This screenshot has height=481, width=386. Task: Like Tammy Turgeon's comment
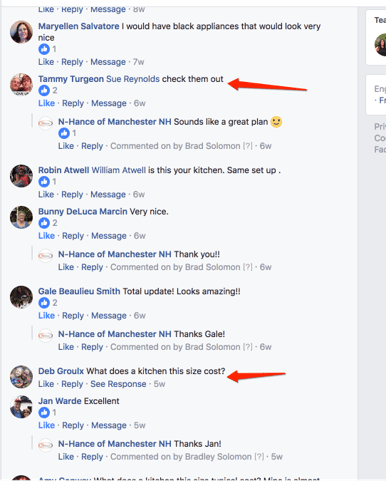click(x=46, y=103)
